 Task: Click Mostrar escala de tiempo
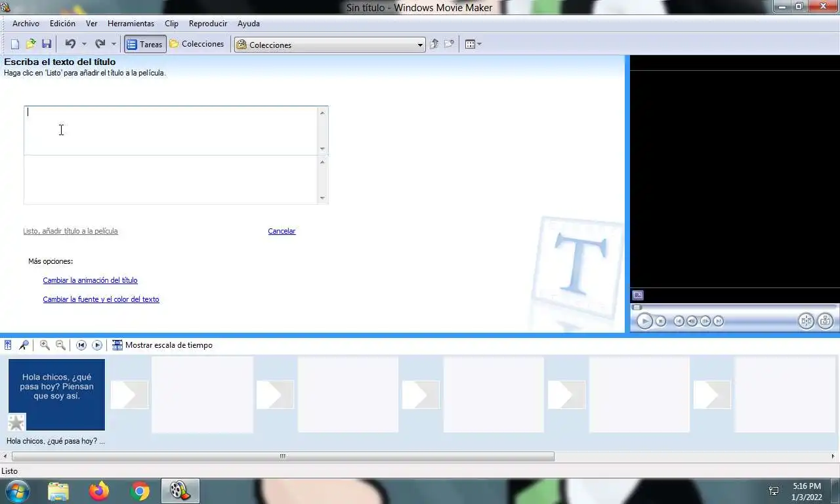point(162,345)
